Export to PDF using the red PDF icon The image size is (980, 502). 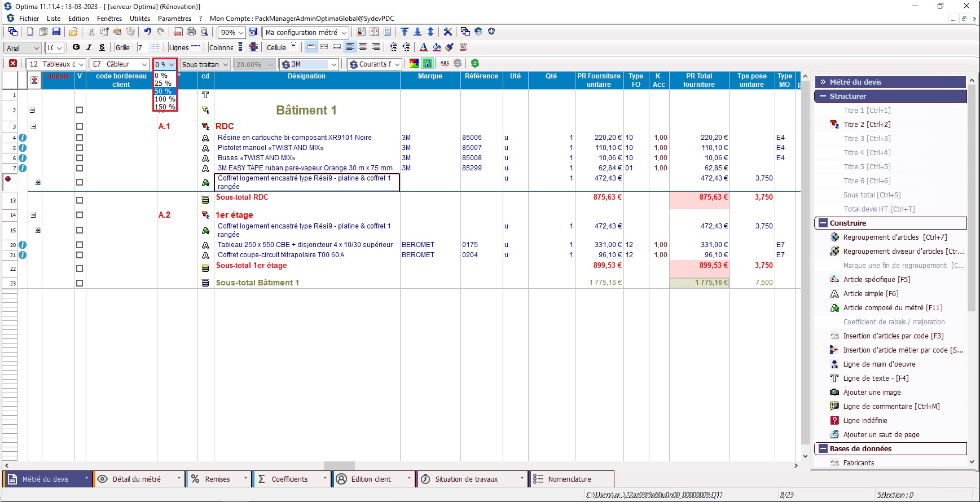click(x=178, y=32)
